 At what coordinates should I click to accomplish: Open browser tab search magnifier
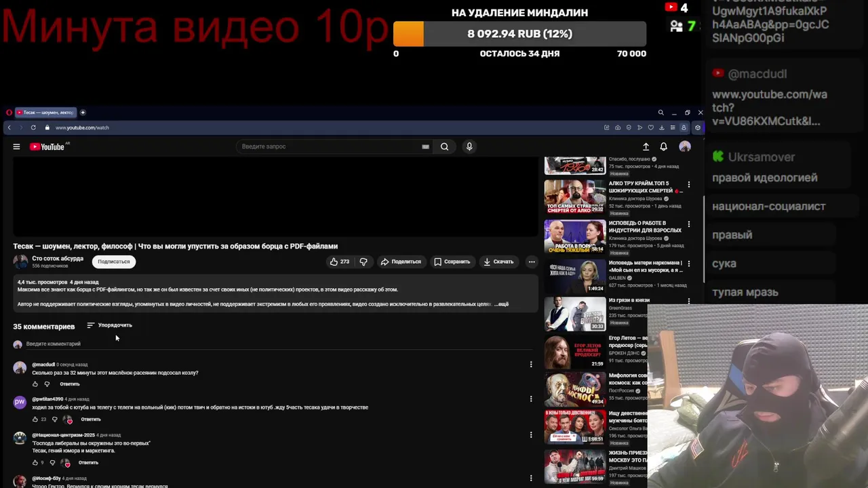coord(660,113)
